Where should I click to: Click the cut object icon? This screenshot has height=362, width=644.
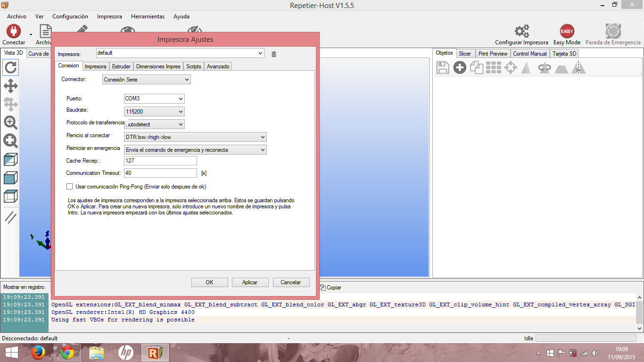point(561,69)
